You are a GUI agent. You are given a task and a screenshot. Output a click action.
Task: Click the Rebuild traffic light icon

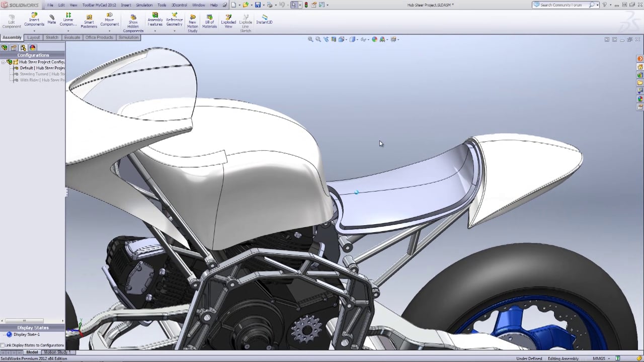click(306, 5)
